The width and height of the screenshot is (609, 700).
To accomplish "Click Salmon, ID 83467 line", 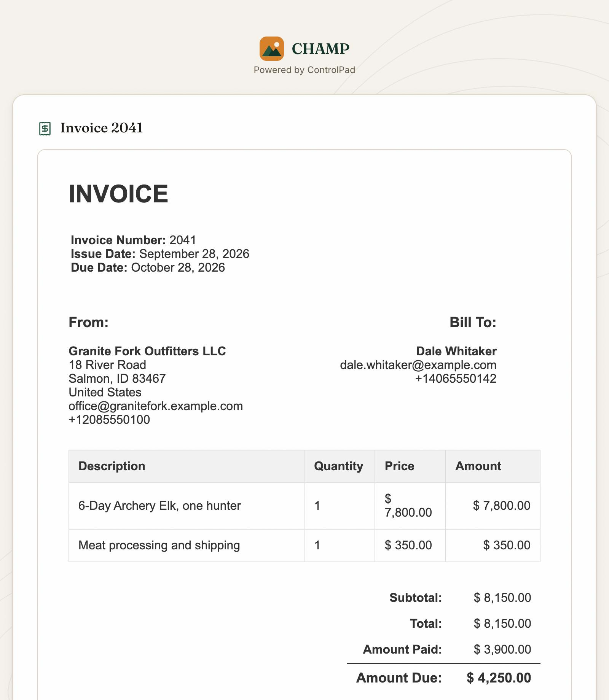I will (117, 379).
